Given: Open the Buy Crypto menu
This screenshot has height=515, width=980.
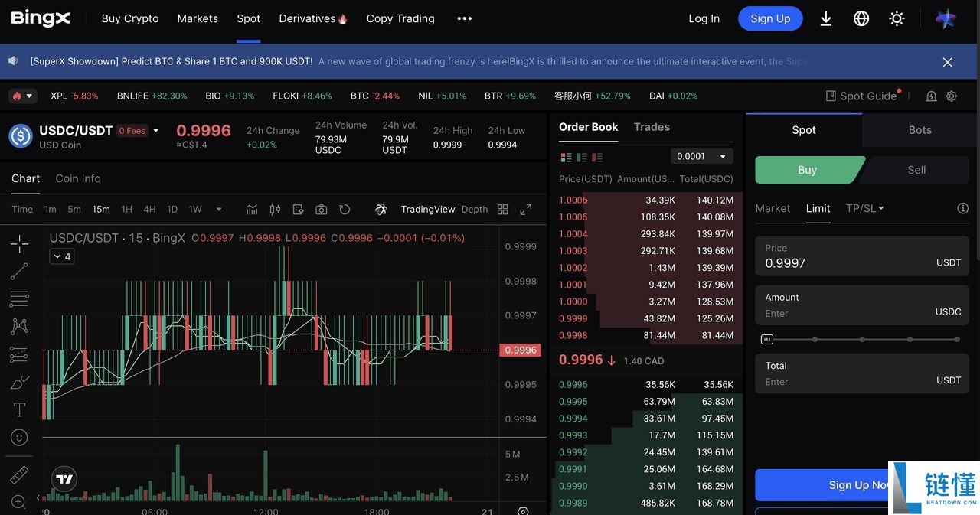Looking at the screenshot, I should [130, 18].
